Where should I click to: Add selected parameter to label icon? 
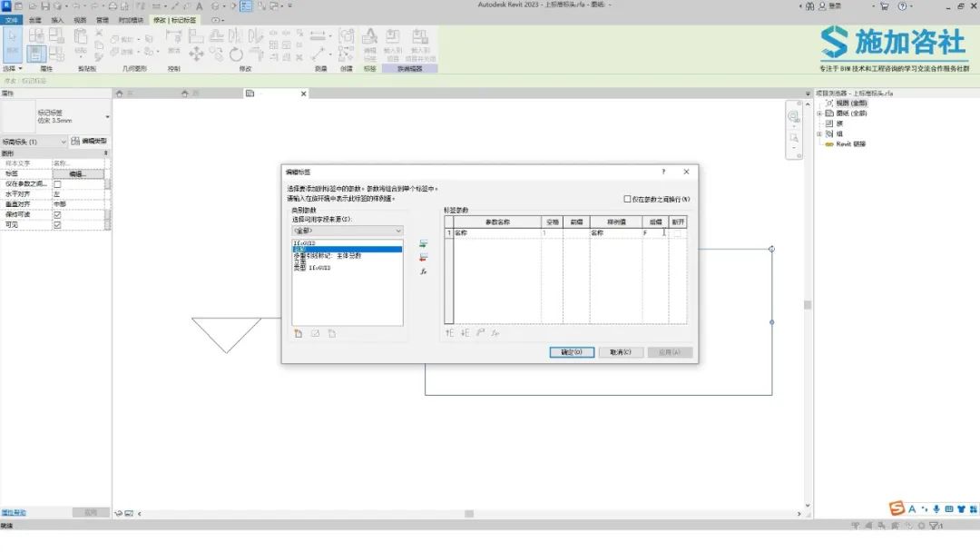click(423, 244)
